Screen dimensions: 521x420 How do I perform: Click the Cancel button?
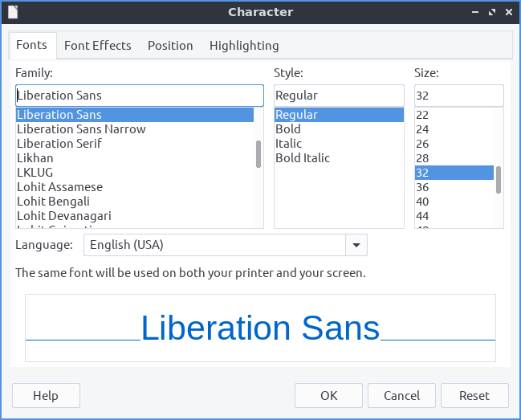click(401, 395)
